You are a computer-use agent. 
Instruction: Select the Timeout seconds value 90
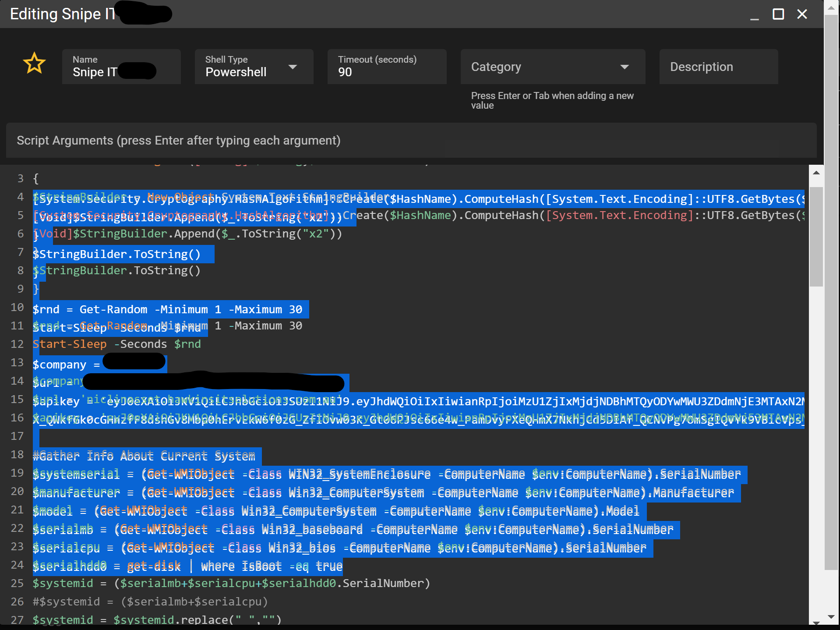(346, 72)
